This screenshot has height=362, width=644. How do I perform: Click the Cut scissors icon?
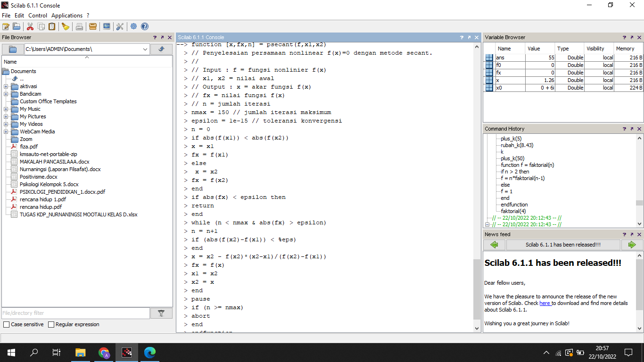pyautogui.click(x=30, y=26)
